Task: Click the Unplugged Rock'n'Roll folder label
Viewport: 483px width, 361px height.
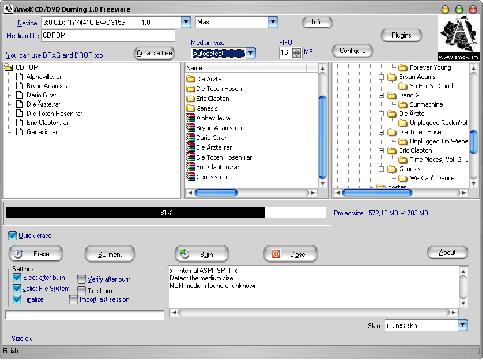Action: (x=438, y=123)
